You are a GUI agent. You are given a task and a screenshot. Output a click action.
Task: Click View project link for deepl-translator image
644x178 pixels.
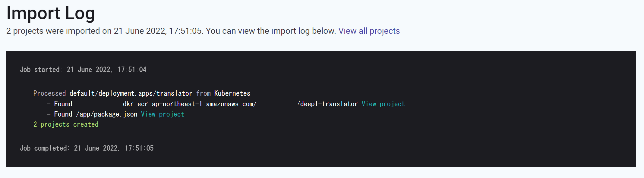click(x=383, y=104)
